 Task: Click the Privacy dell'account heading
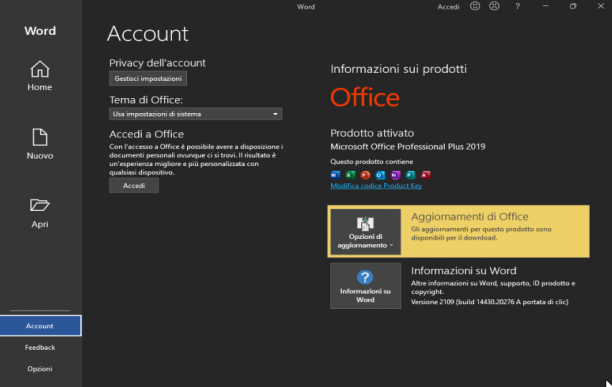coord(157,63)
